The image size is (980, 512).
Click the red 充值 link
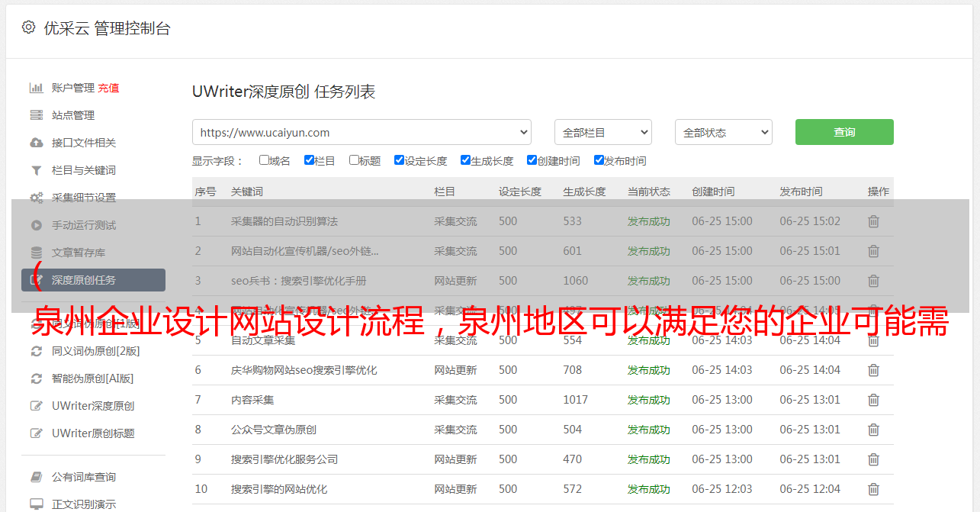coord(108,88)
